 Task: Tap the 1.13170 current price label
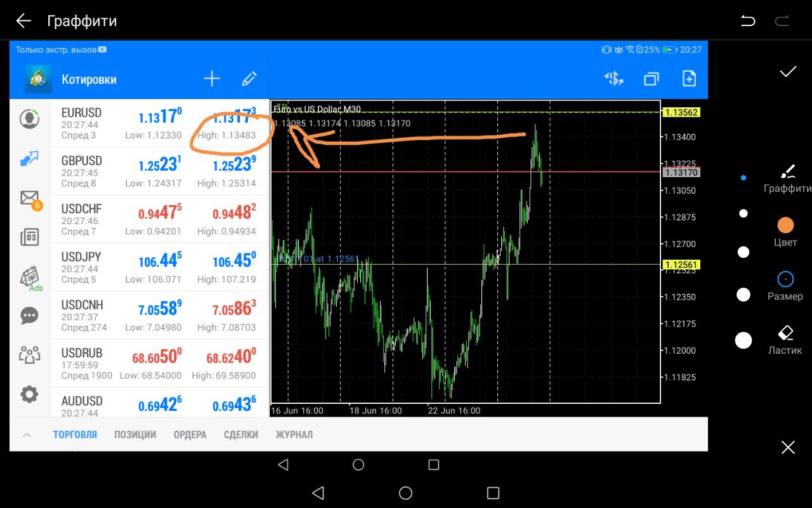(x=681, y=172)
